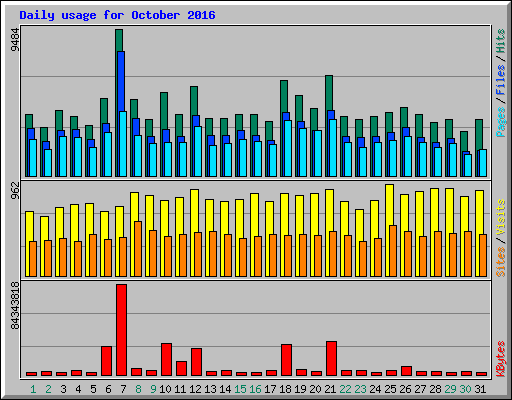Click day label 12 on x-axis
Viewport: 512px width, 400px height.
pos(195,389)
